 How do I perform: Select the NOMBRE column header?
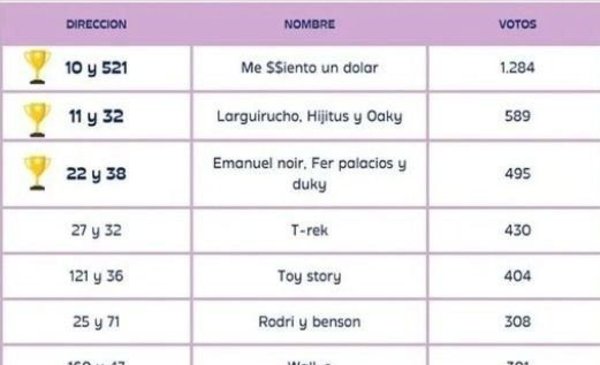pyautogui.click(x=310, y=24)
